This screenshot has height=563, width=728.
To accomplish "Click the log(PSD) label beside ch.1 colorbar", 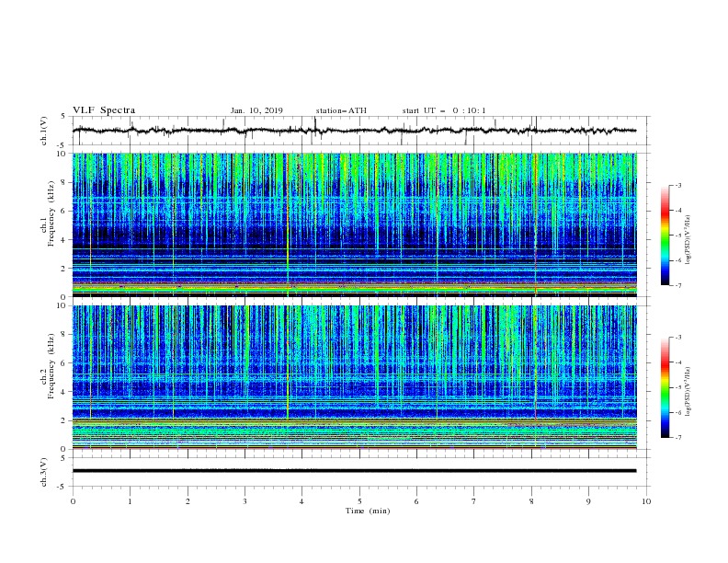I will coord(688,240).
